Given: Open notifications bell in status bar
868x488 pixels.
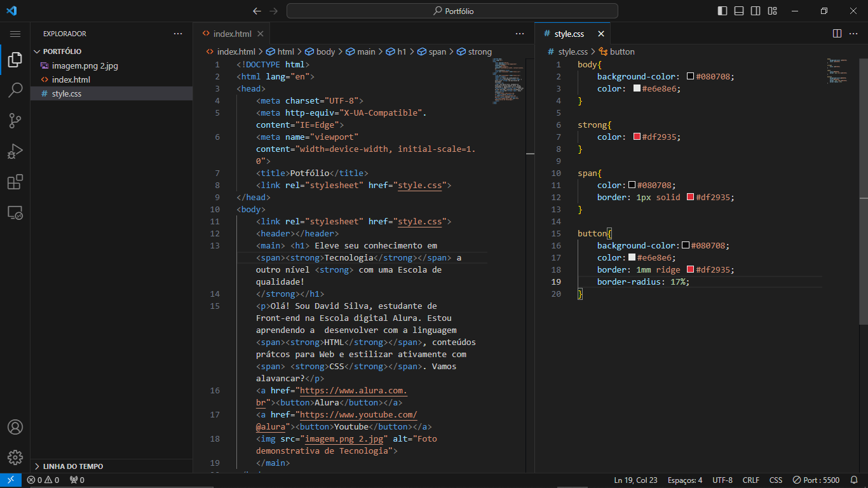Looking at the screenshot, I should tap(855, 480).
